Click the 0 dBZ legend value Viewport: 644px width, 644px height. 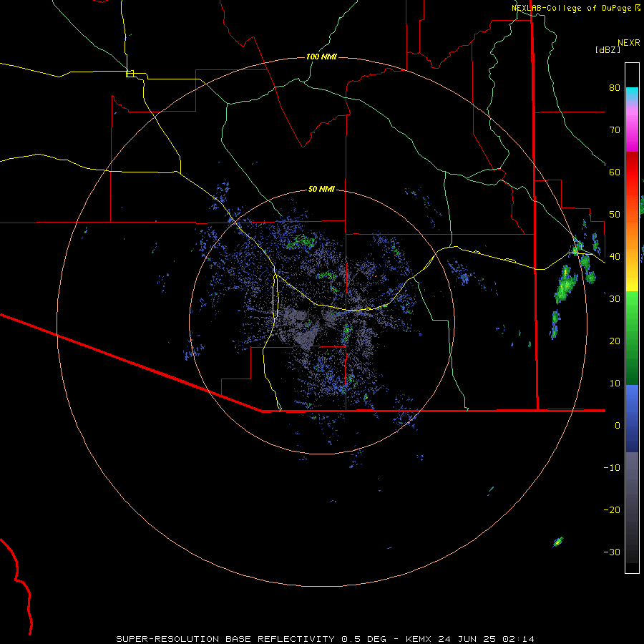(618, 426)
